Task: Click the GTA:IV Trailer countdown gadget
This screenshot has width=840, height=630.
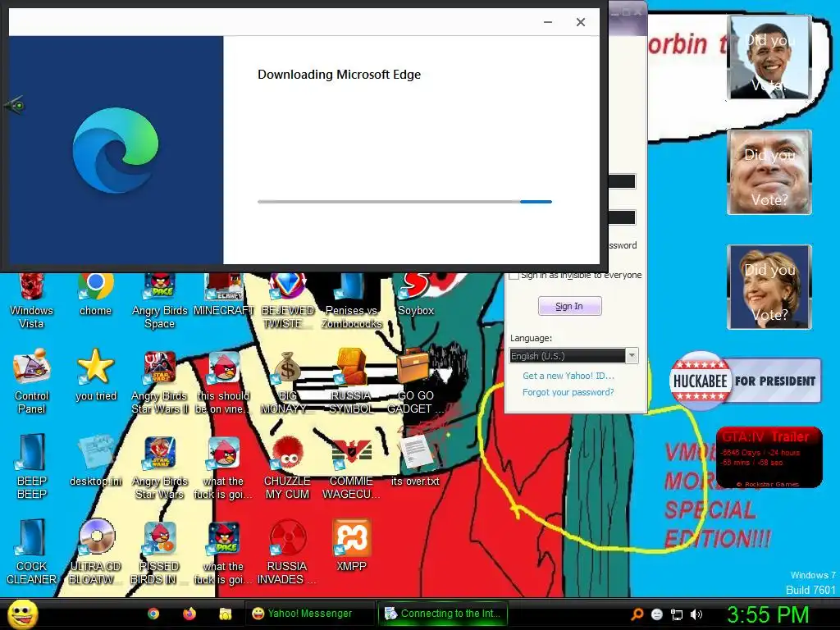Action: click(x=769, y=457)
